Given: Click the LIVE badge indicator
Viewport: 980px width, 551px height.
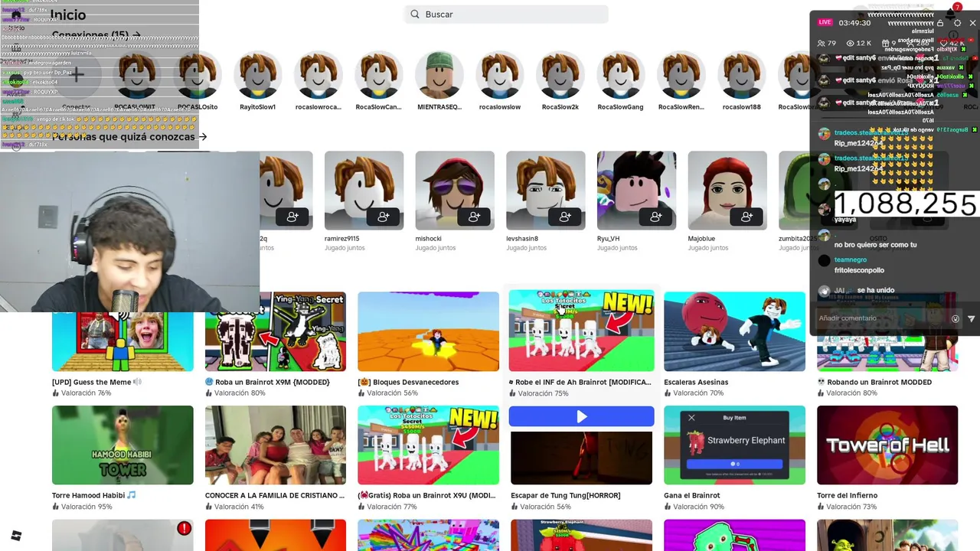Looking at the screenshot, I should click(825, 22).
